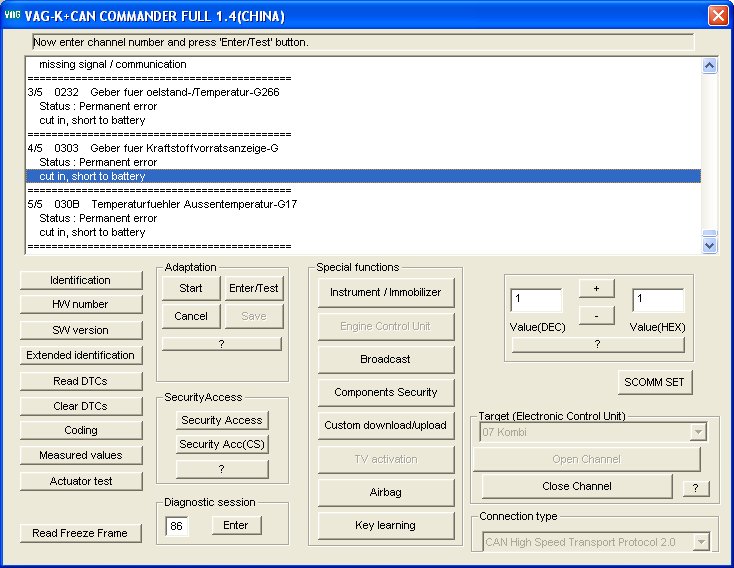Show the SW version
Viewport: 734px width, 568px height.
point(81,330)
